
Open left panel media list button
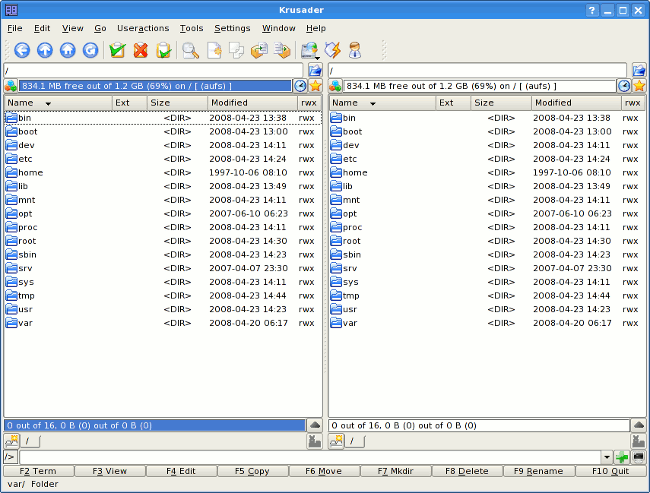point(11,86)
